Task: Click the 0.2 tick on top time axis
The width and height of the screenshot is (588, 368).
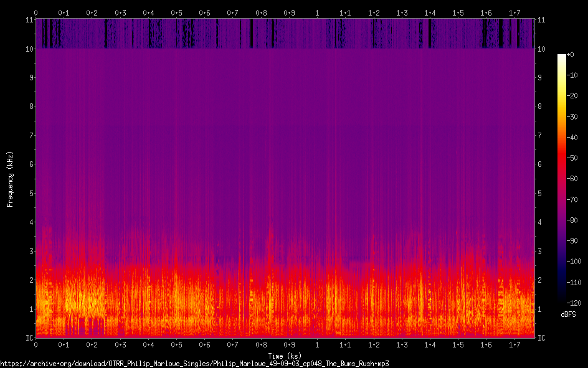Action: [x=92, y=12]
